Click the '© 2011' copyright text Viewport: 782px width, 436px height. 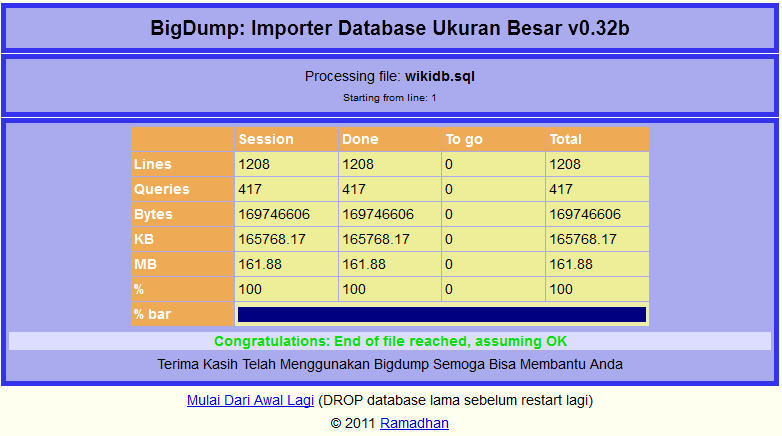pyautogui.click(x=353, y=423)
